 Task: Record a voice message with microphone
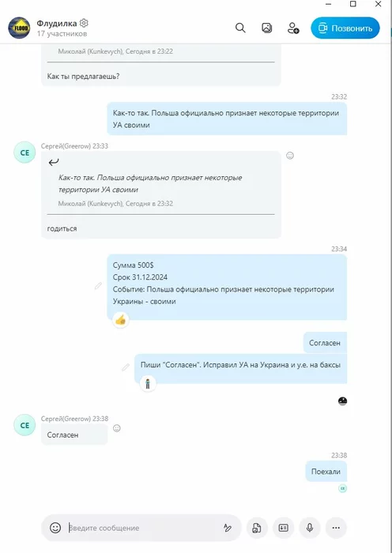tap(310, 528)
